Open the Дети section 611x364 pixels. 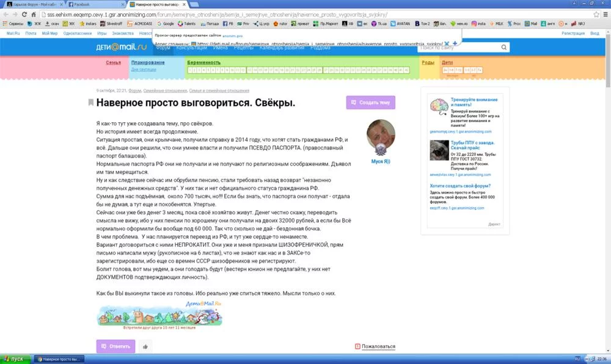coord(447,62)
